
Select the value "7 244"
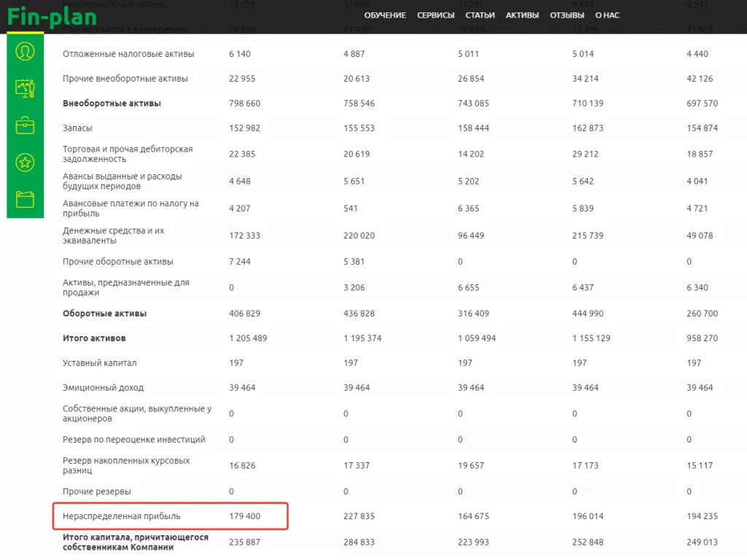pyautogui.click(x=239, y=262)
